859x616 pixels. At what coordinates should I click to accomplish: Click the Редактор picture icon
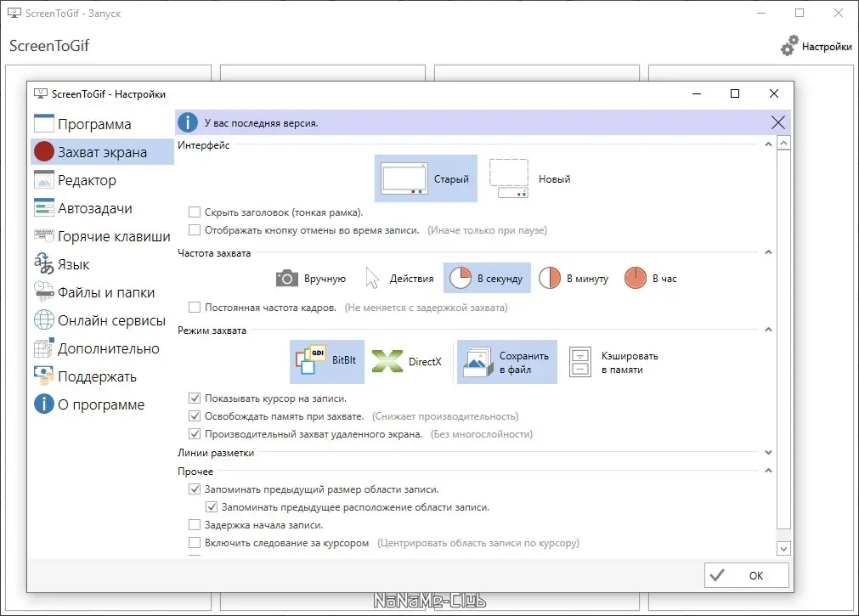click(44, 180)
